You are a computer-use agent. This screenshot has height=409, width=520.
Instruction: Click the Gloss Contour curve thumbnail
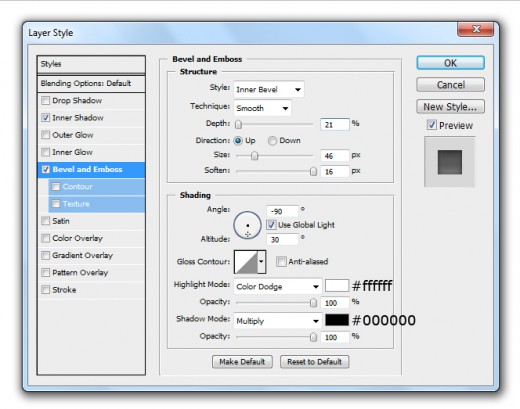coord(246,262)
